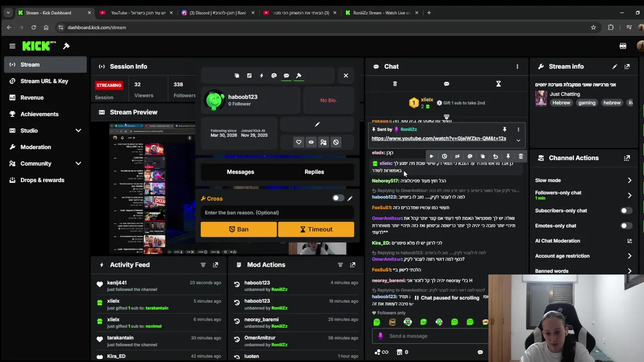The height and width of the screenshot is (362, 644).
Task: Click the trash icon in message action bar
Action: pyautogui.click(x=521, y=156)
